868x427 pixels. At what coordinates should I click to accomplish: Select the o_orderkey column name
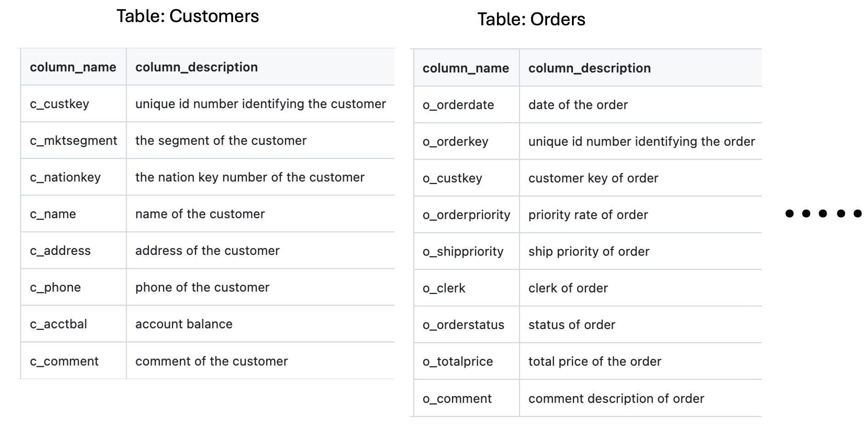pyautogui.click(x=455, y=142)
